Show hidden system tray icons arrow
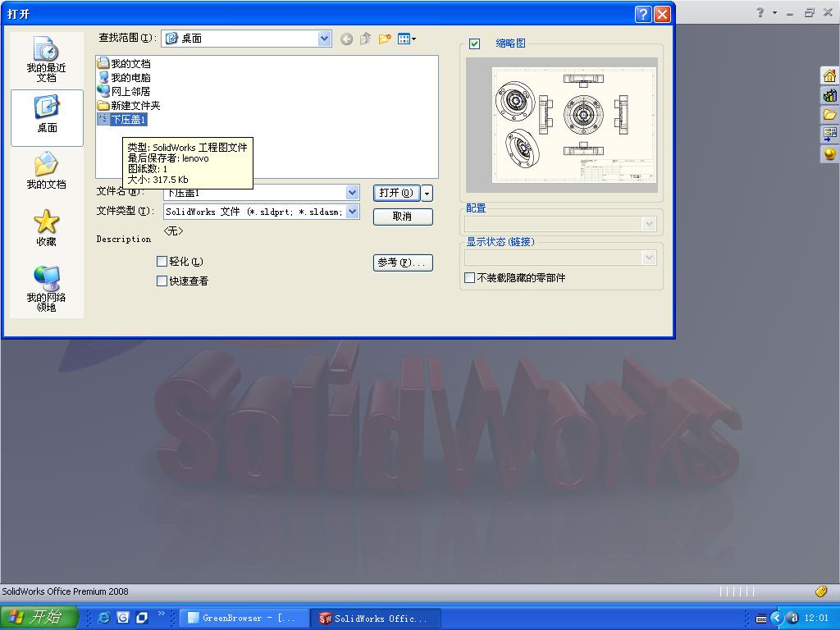This screenshot has height=630, width=840. (776, 618)
